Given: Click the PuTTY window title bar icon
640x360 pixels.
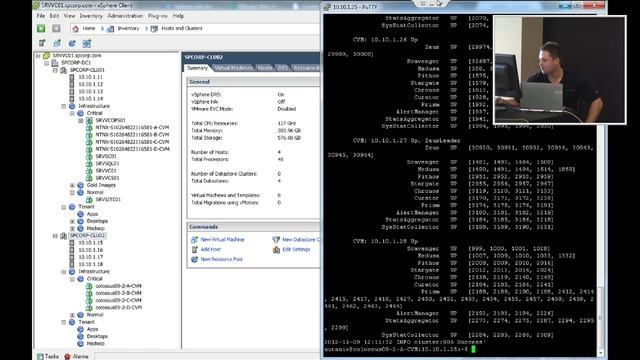Looking at the screenshot, I should (327, 7).
